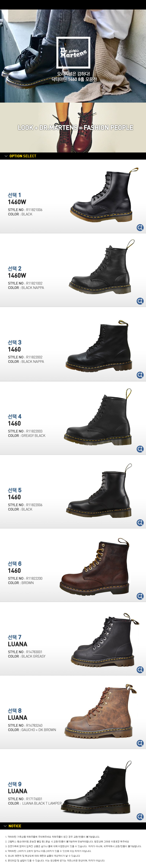Click the zoom icon for option 9 Luana
Viewport: 146px width, 868px height.
[x=140, y=816]
